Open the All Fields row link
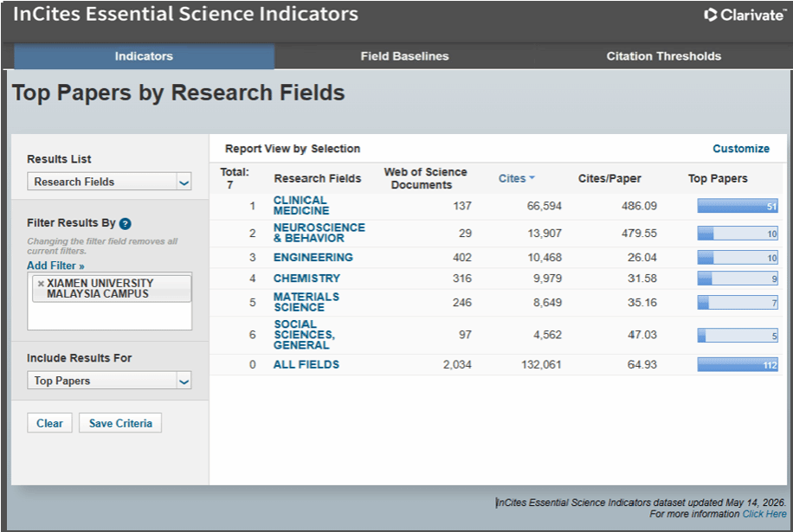The image size is (793, 532). point(306,364)
